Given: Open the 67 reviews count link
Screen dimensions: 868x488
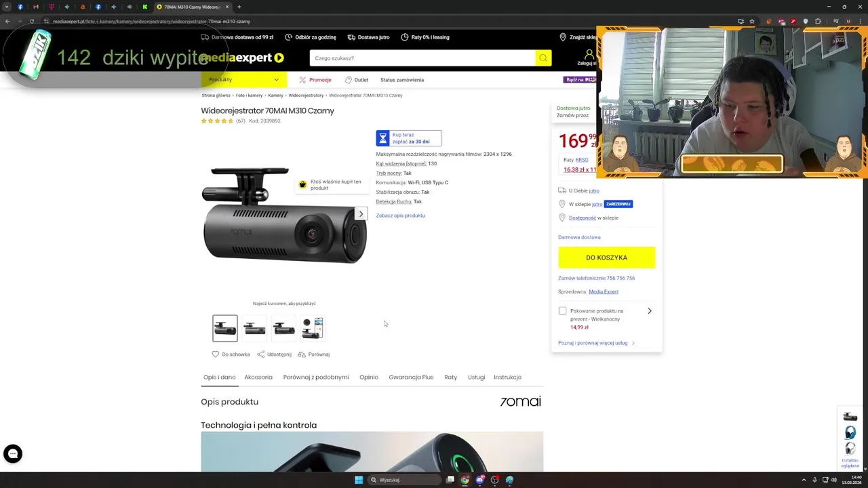Looking at the screenshot, I should [x=240, y=121].
